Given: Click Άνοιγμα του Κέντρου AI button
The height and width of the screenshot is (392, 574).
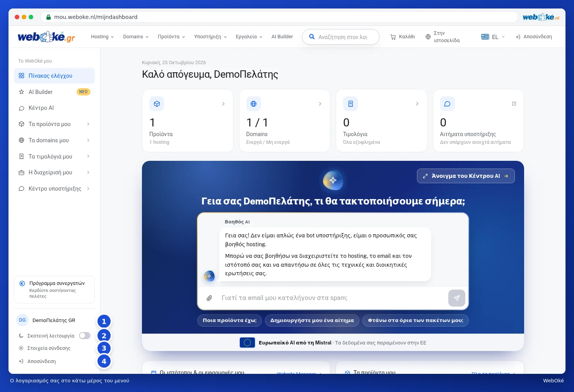Looking at the screenshot, I should [466, 176].
